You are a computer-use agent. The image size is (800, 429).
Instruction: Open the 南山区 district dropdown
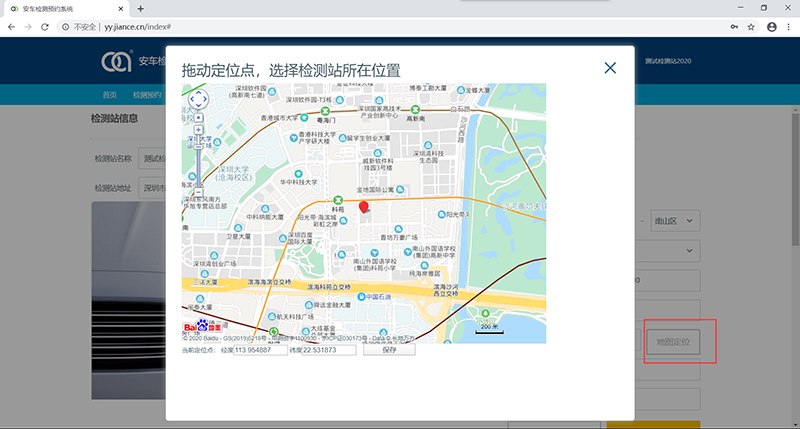click(x=675, y=221)
